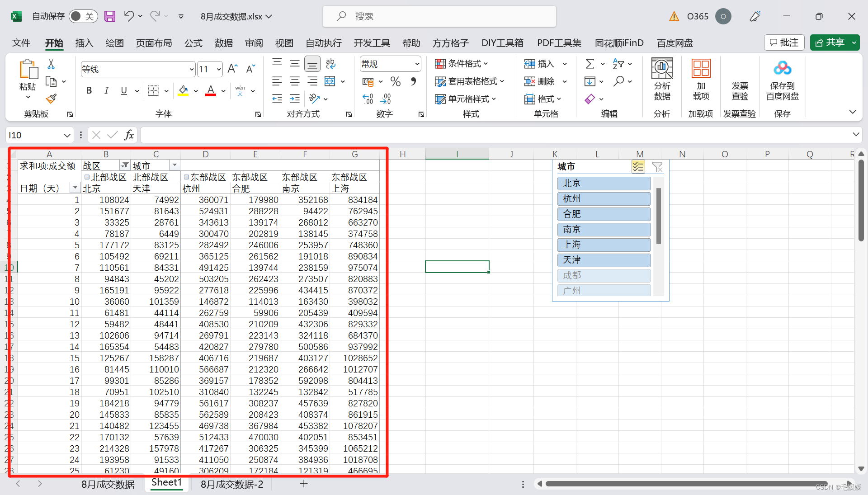Viewport: 868px width, 495px height.
Task: Apply percent style format
Action: click(x=396, y=81)
